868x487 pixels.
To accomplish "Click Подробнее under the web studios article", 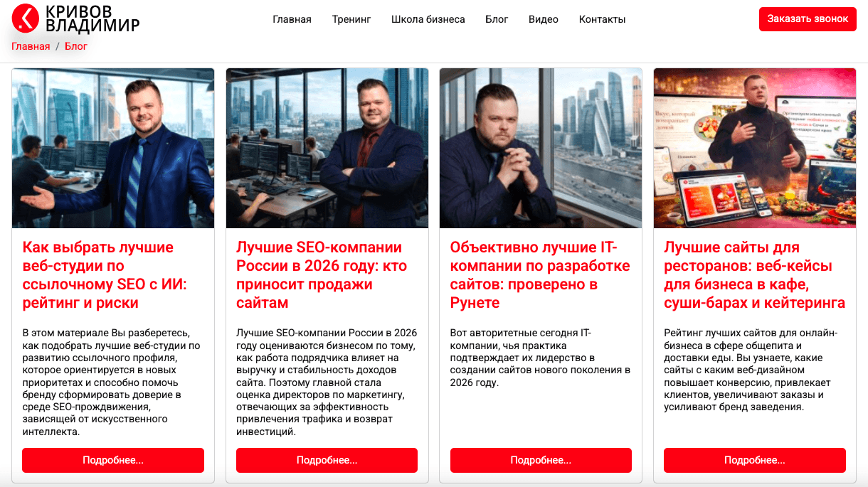I will click(x=113, y=460).
